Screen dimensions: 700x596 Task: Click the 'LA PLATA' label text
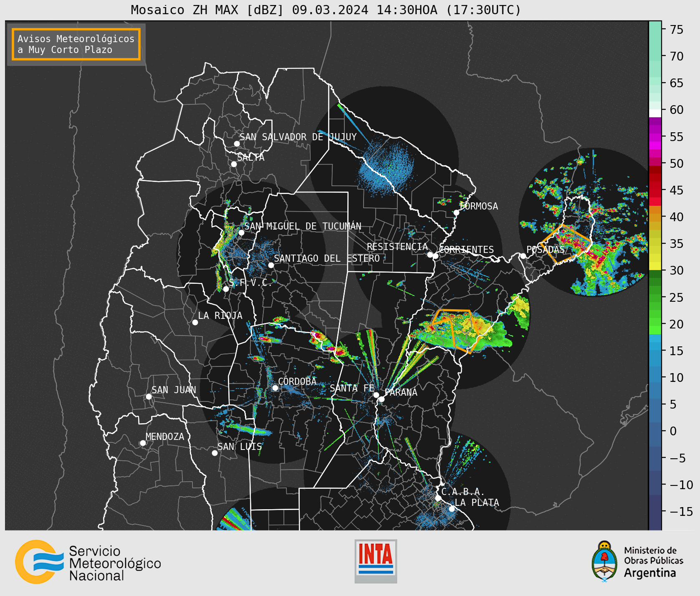(477, 503)
